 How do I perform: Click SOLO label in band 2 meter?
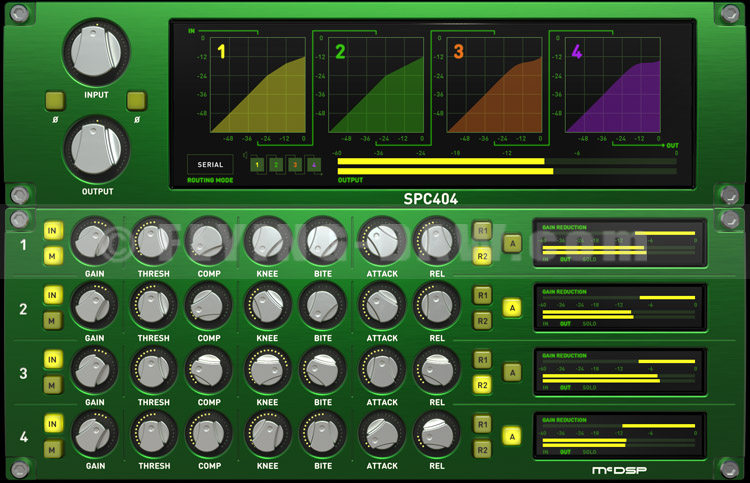pos(589,324)
